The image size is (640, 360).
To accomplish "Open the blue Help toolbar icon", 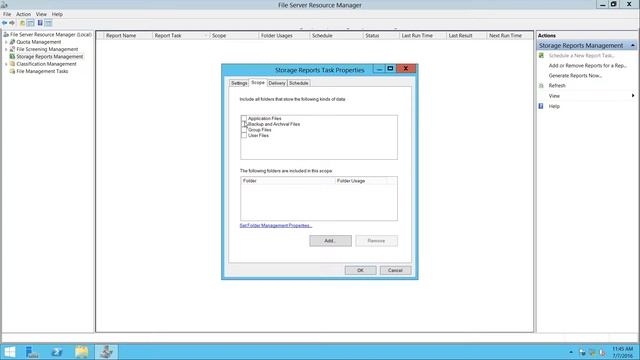I will [x=40, y=23].
